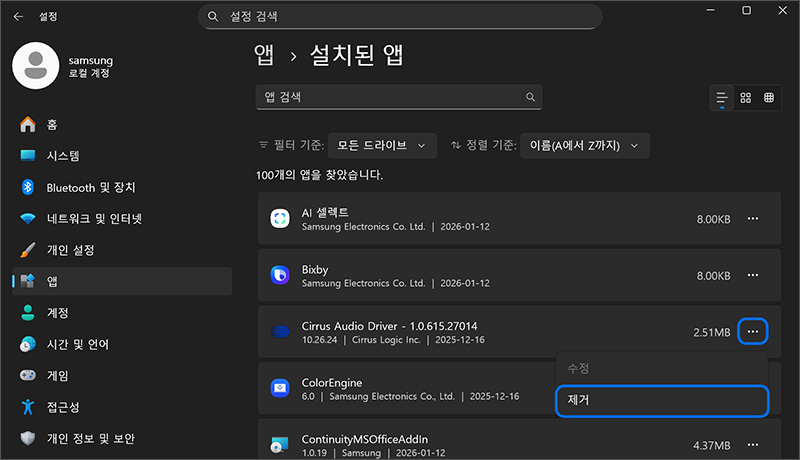Click the 2.51MB size value
The width and height of the screenshot is (800, 460).
[x=712, y=333]
